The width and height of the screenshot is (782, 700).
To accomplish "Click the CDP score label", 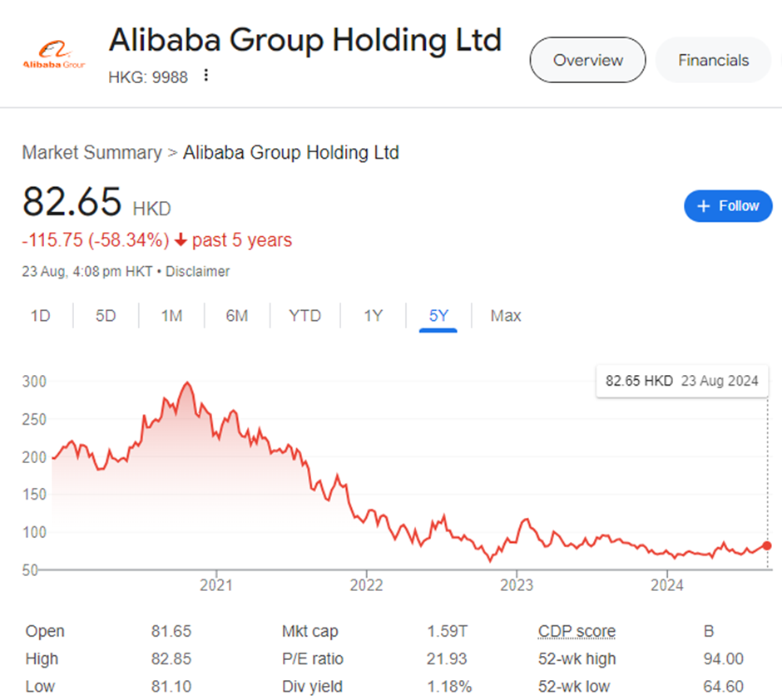I will click(577, 632).
